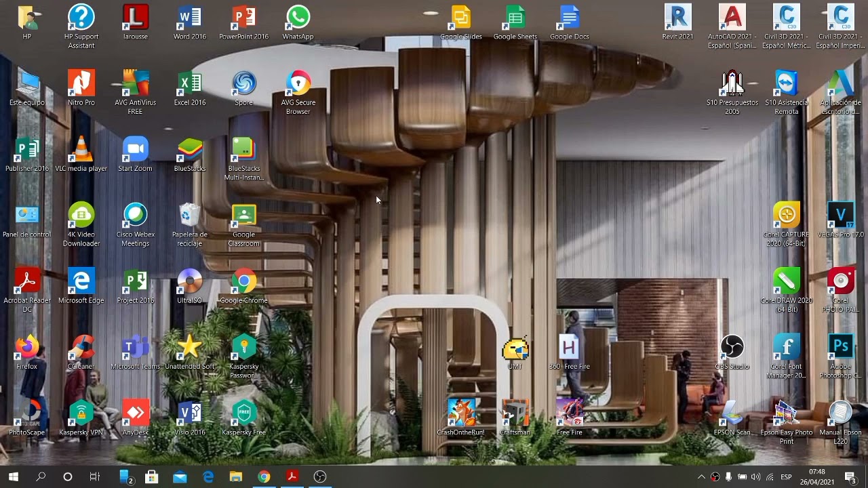This screenshot has height=488, width=868.
Task: Select the OBS Studio desktop icon
Action: [x=732, y=351]
